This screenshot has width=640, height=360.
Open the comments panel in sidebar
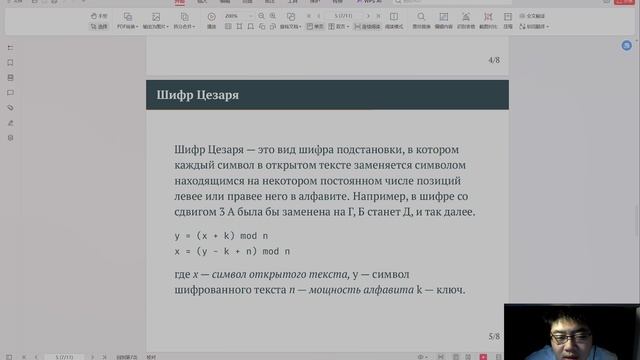pyautogui.click(x=11, y=93)
